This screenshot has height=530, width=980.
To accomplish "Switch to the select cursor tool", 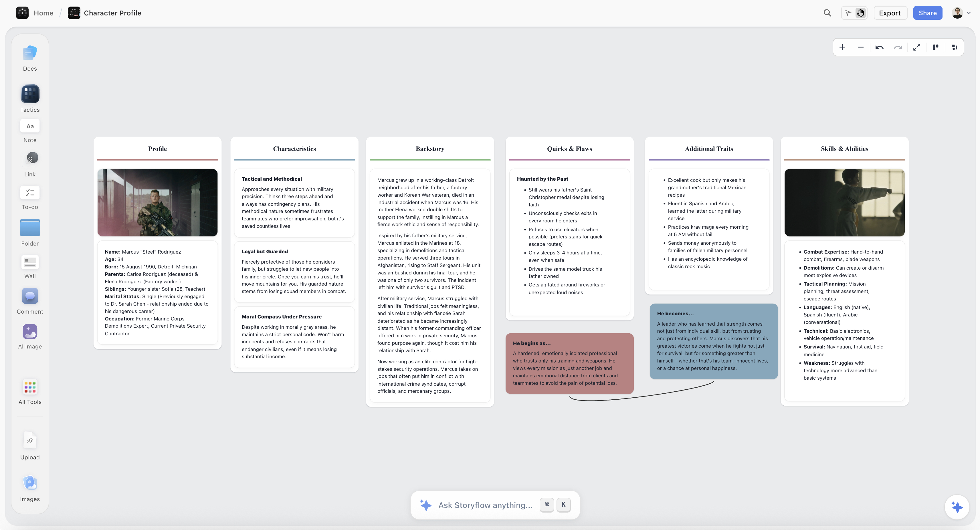I will [x=848, y=13].
